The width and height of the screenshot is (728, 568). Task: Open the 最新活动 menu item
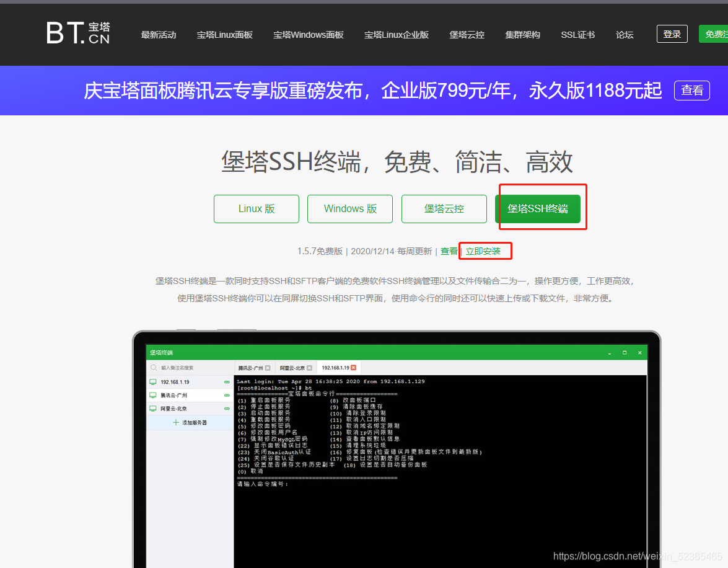(x=159, y=35)
